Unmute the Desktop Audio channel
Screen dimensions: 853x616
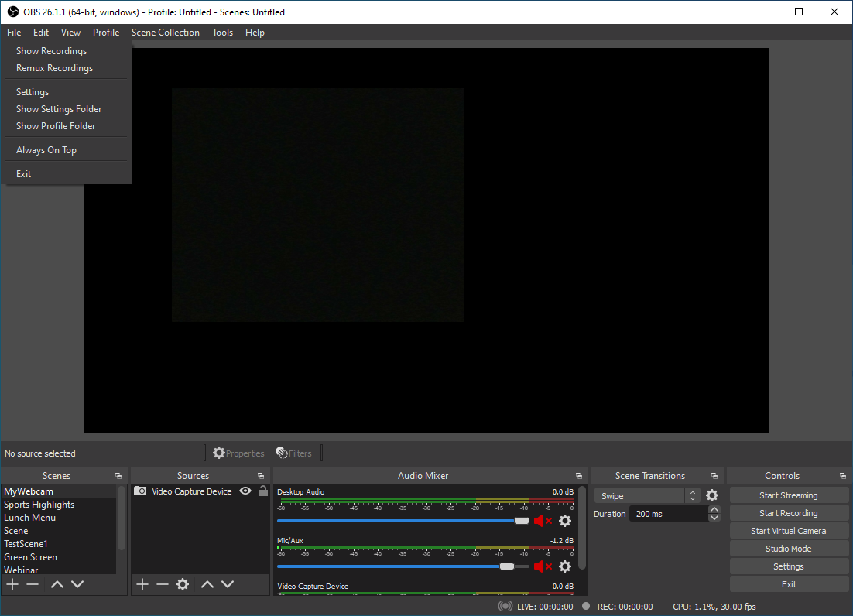tap(543, 521)
